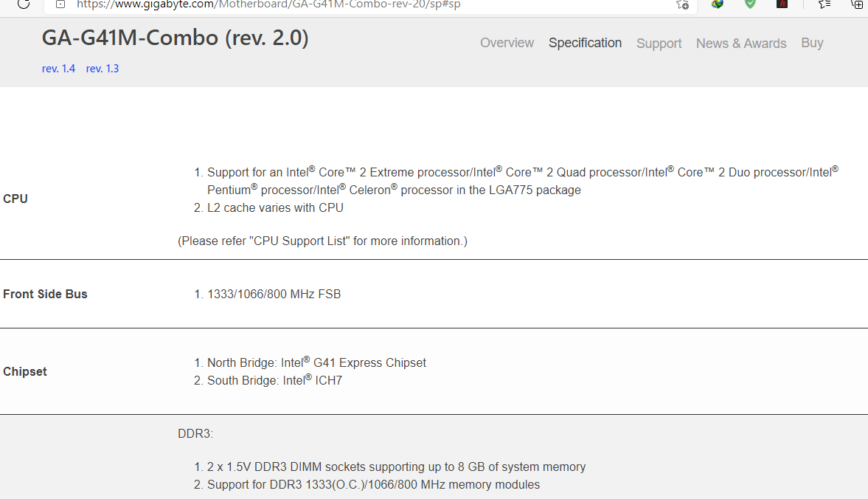Go to the News & Awards tab
The height and width of the screenshot is (499, 868).
(x=740, y=44)
